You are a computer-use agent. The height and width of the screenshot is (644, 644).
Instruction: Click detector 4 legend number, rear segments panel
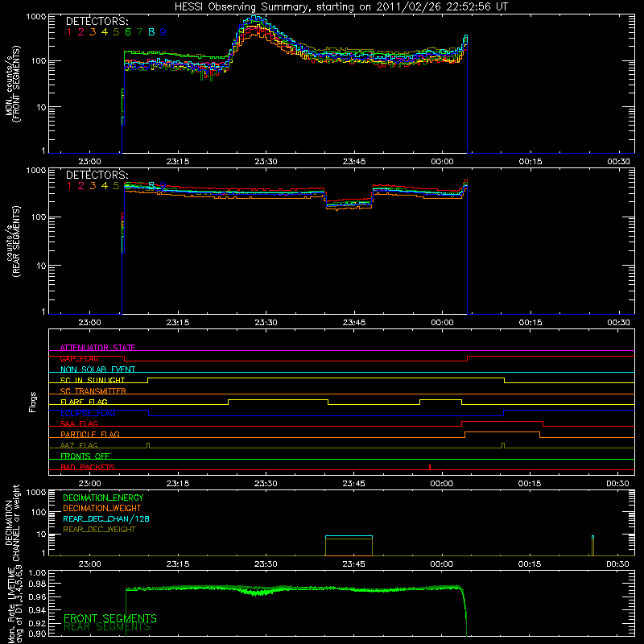point(105,186)
